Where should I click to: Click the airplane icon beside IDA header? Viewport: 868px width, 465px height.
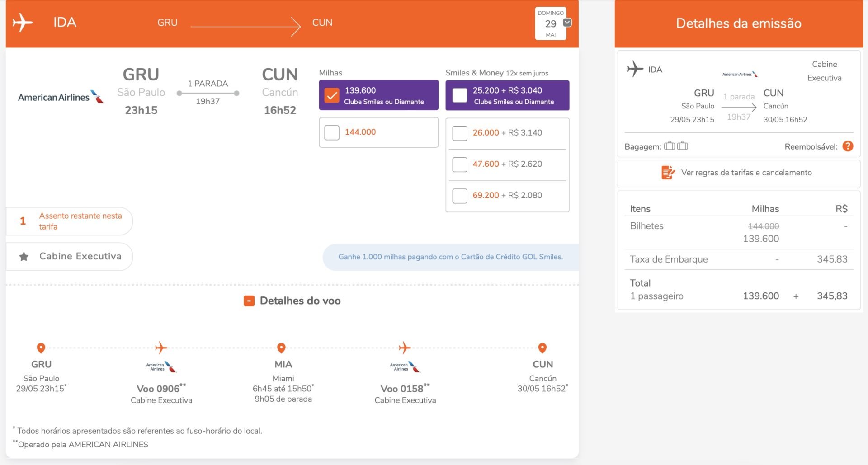pos(23,23)
